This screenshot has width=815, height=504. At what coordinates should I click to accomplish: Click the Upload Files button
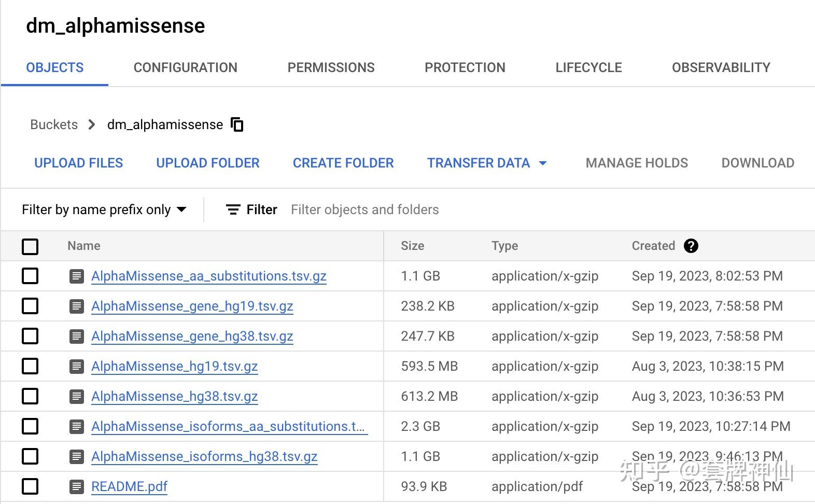pyautogui.click(x=79, y=163)
